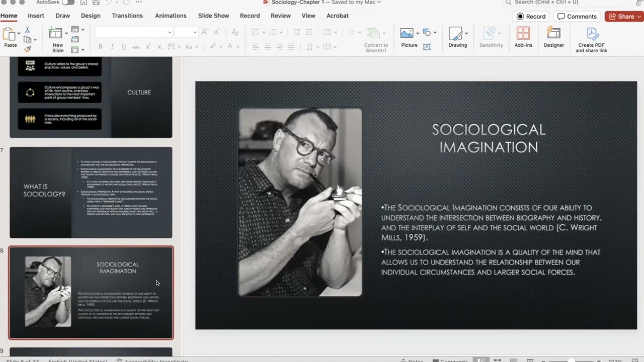The width and height of the screenshot is (644, 362).
Task: Apply numbered list formatting
Action: click(275, 32)
